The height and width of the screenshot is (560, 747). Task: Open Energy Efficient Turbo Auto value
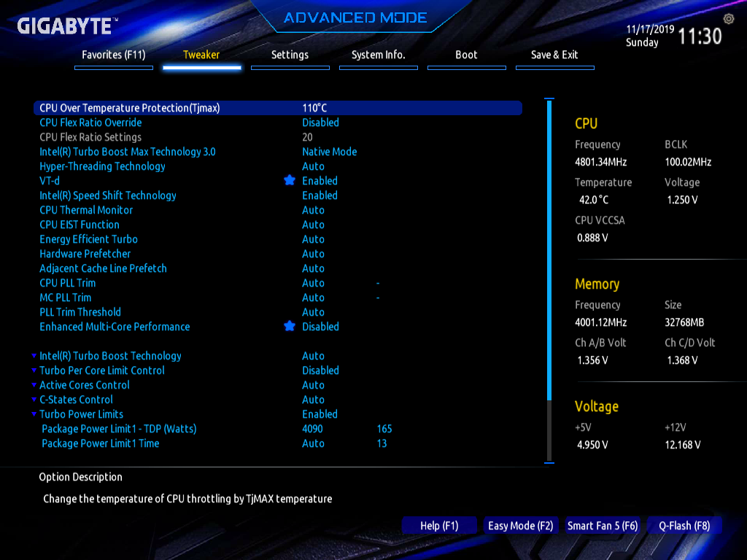pos(313,239)
